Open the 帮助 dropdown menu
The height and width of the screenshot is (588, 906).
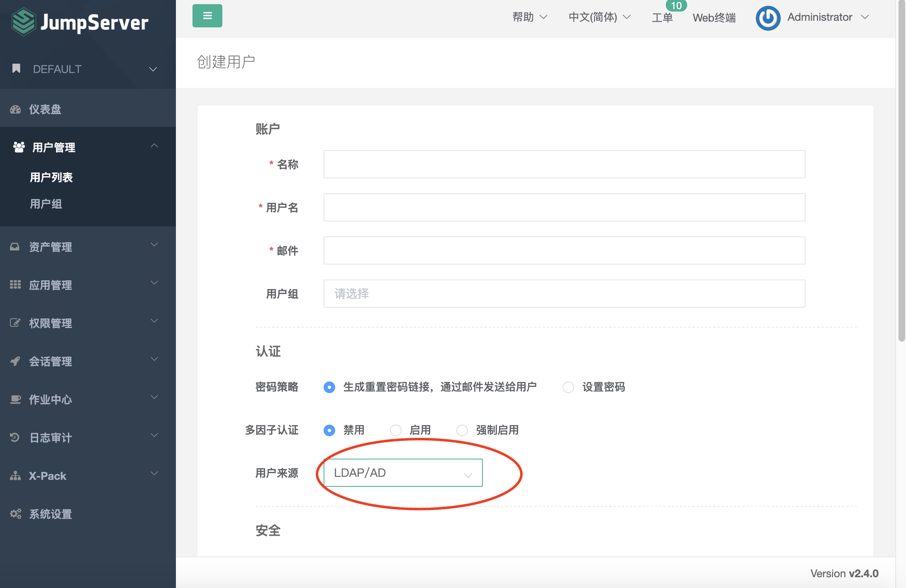(x=530, y=17)
